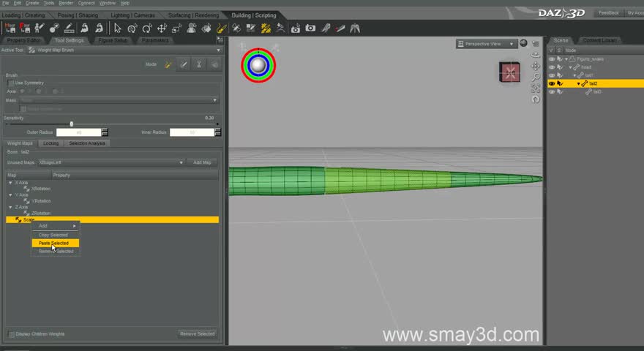The height and width of the screenshot is (351, 644).
Task: Select the node selection arrow tool
Action: (x=118, y=29)
